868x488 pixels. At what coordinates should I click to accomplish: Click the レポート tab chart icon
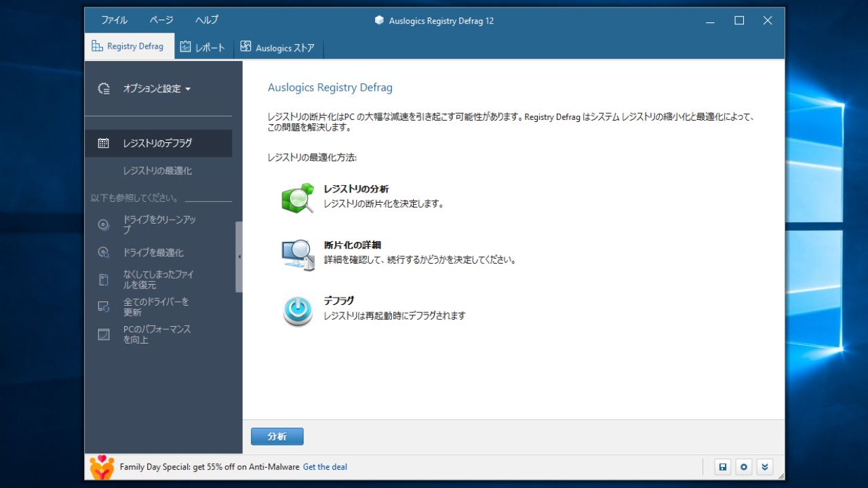click(x=186, y=47)
